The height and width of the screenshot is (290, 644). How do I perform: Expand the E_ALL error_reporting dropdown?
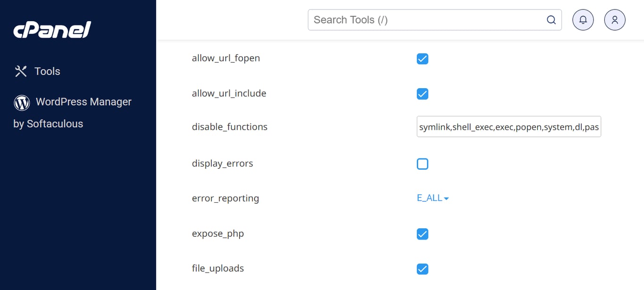pyautogui.click(x=429, y=198)
